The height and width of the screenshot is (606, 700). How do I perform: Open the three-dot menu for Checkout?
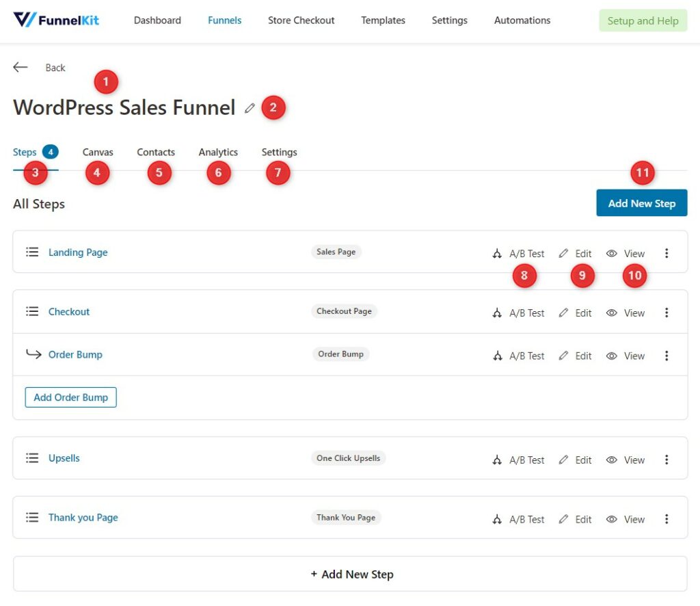tap(667, 313)
